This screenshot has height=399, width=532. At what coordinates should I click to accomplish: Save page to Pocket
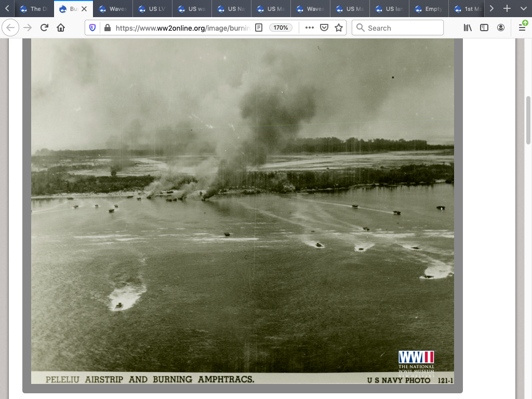pos(324,28)
